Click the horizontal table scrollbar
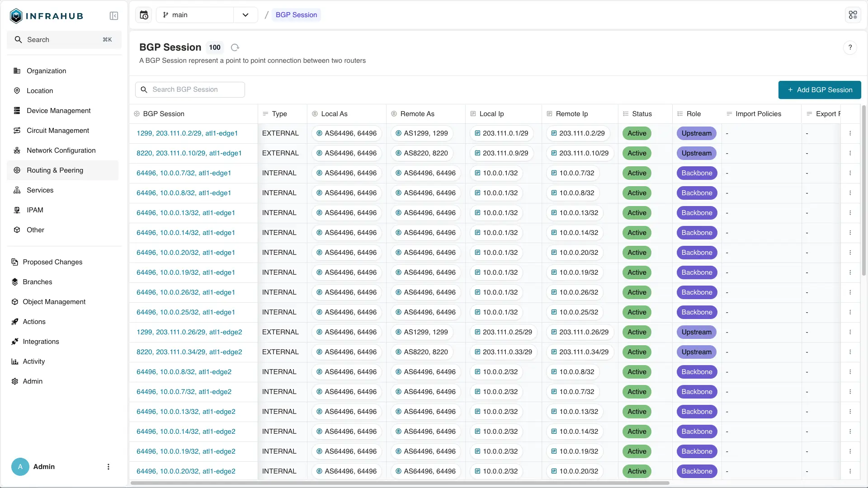868x488 pixels. (400, 483)
